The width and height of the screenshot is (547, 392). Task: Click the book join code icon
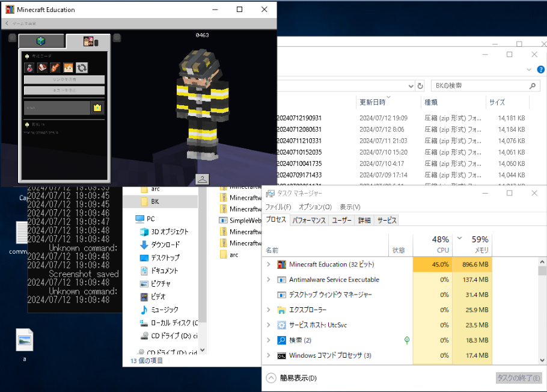tap(43, 67)
